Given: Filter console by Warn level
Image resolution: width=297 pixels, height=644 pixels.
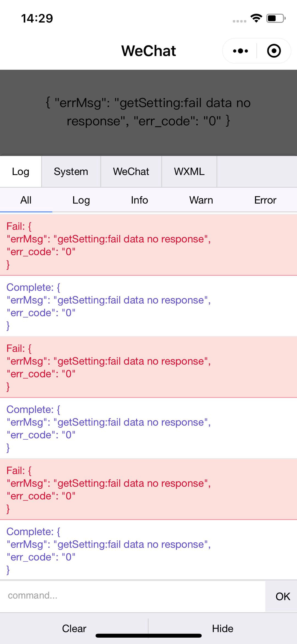Looking at the screenshot, I should 201,200.
